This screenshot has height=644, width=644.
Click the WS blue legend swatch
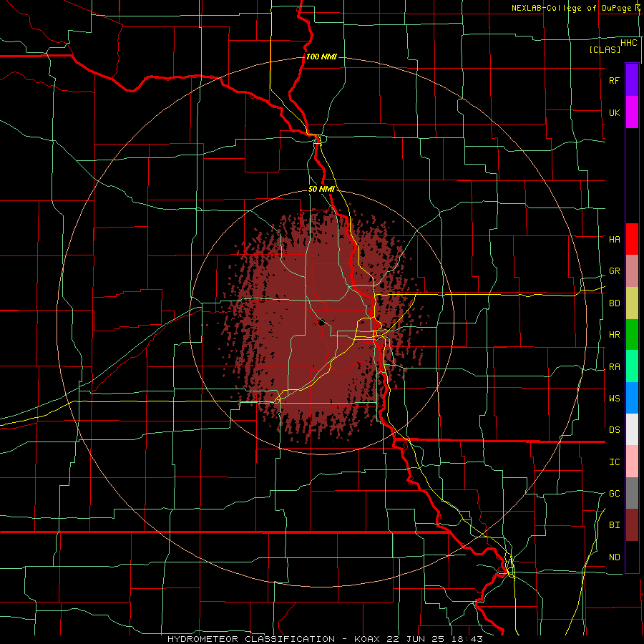[x=632, y=398]
